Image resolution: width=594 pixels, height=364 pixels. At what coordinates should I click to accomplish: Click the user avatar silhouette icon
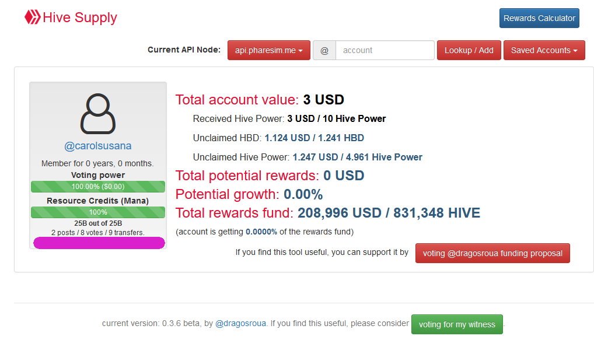(98, 114)
